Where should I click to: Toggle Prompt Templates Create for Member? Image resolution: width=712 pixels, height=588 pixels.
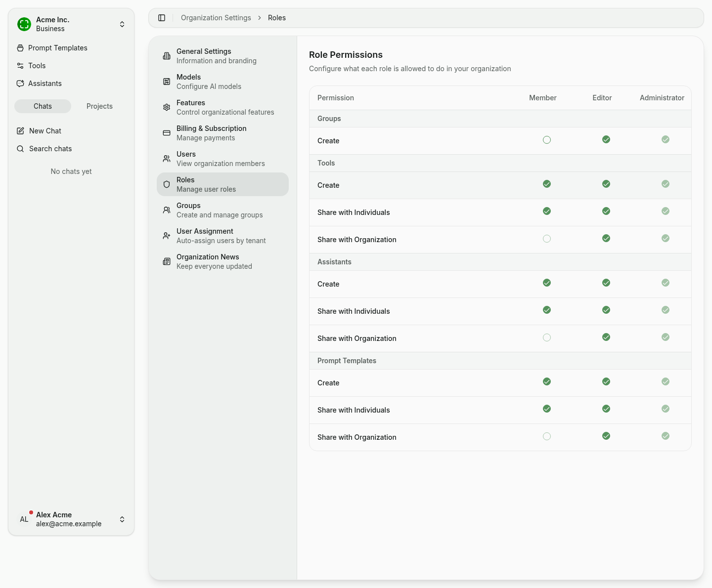(x=547, y=382)
